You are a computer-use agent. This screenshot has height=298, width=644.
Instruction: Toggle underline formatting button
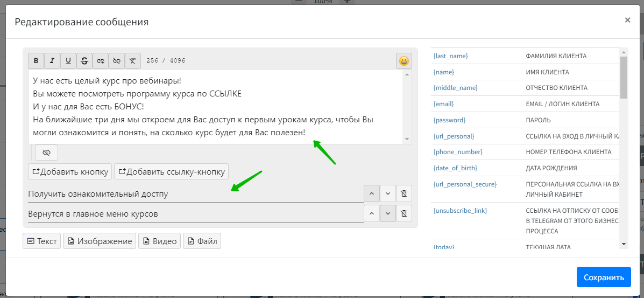click(x=68, y=61)
